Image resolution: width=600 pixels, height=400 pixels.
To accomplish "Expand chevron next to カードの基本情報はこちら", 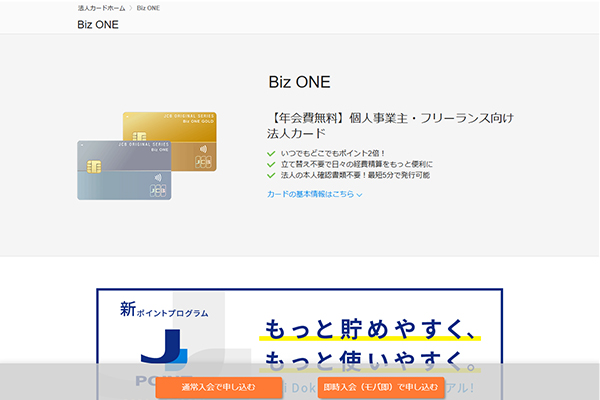I will (x=359, y=195).
